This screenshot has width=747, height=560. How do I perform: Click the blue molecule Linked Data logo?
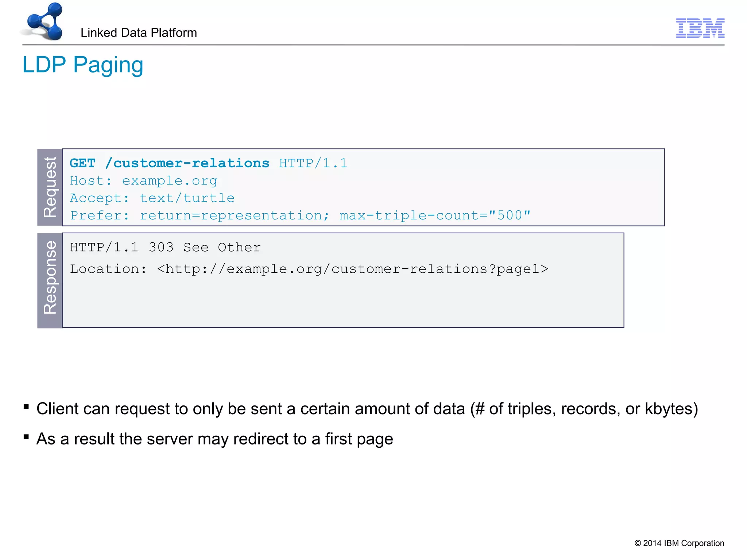click(45, 21)
